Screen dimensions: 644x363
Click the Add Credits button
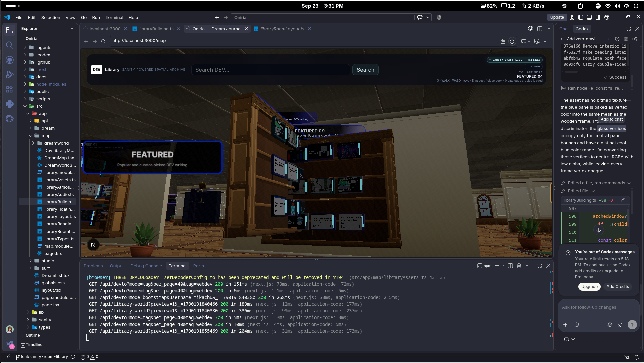coord(618,287)
